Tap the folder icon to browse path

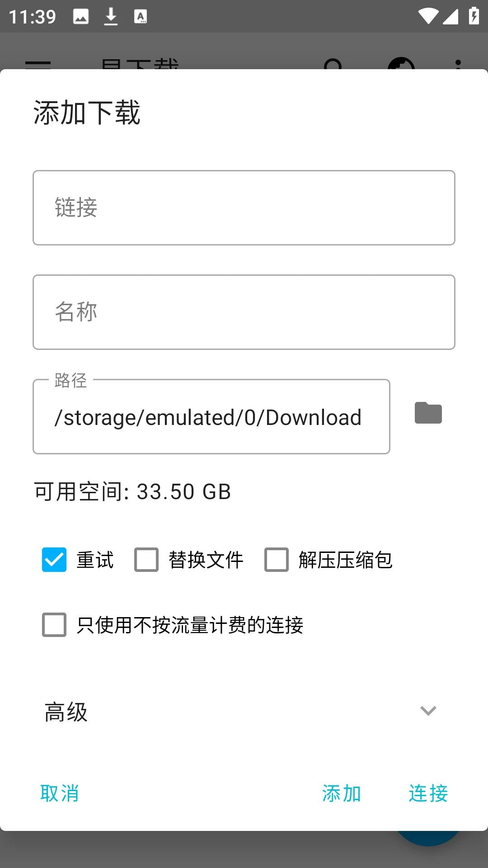(428, 413)
